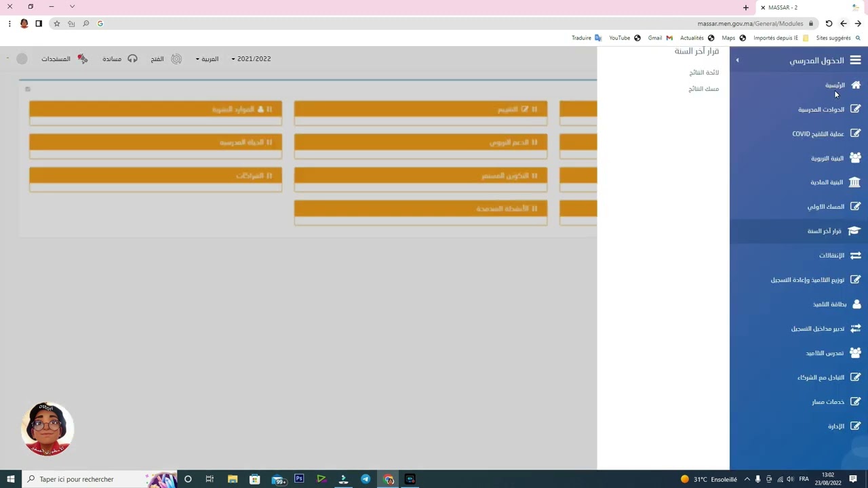The image size is (868, 488).
Task: Open عملية التلقيح COVID menu icon
Action: click(855, 134)
